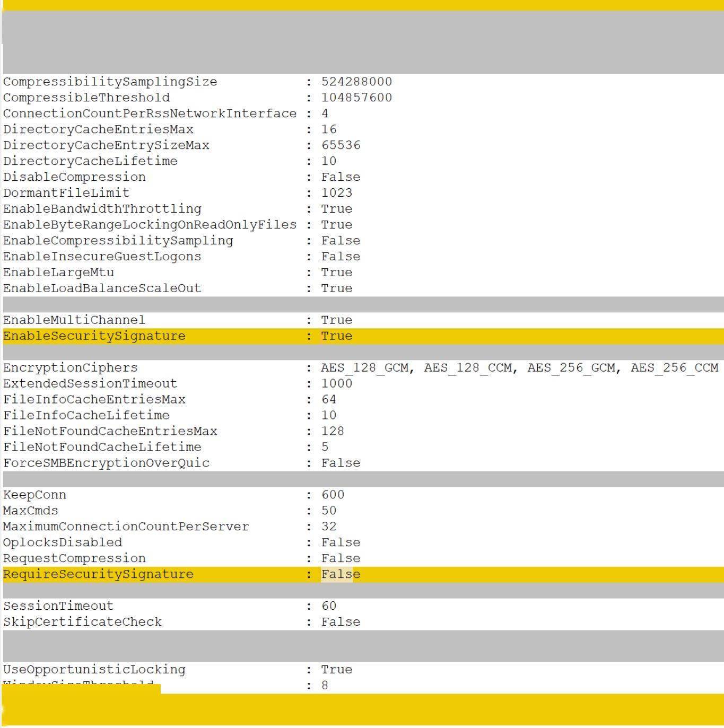724x728 pixels.
Task: Click the value 600
Action: [x=333, y=495]
